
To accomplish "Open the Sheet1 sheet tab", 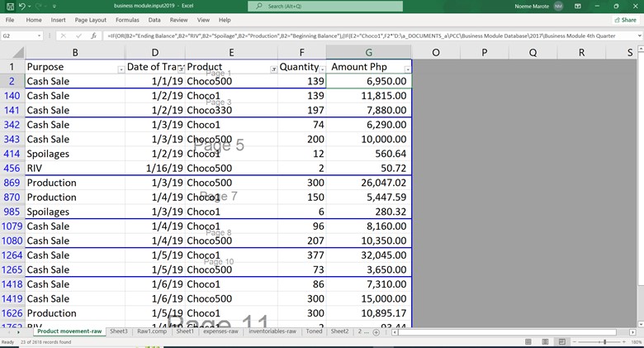I will (185, 331).
